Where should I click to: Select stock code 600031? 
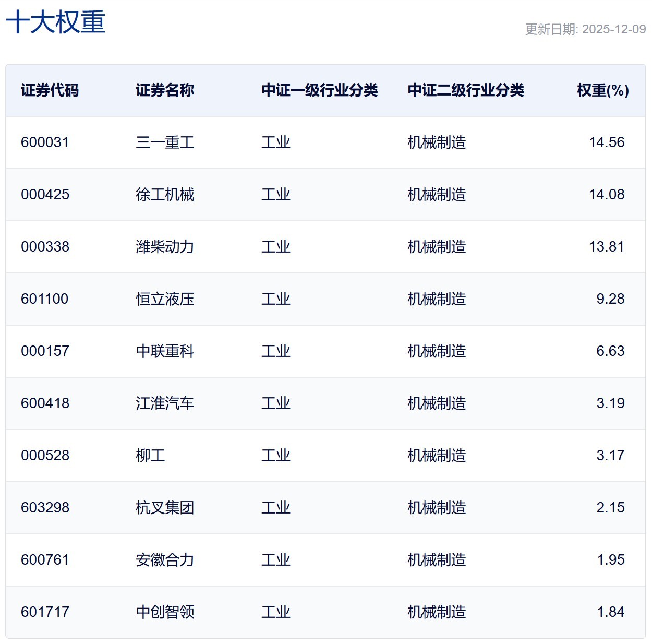click(45, 142)
